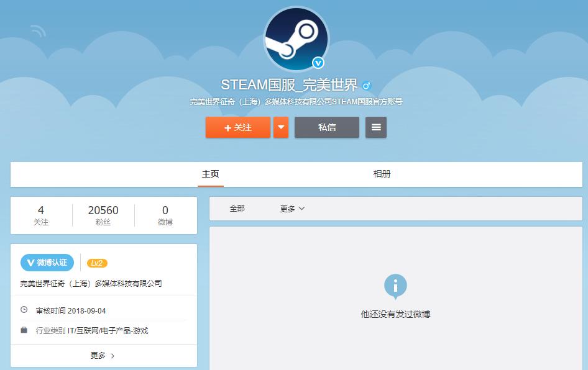Click the 完美世界征奇（上海）多媒体科技有限公司 sidebar text

(x=91, y=284)
